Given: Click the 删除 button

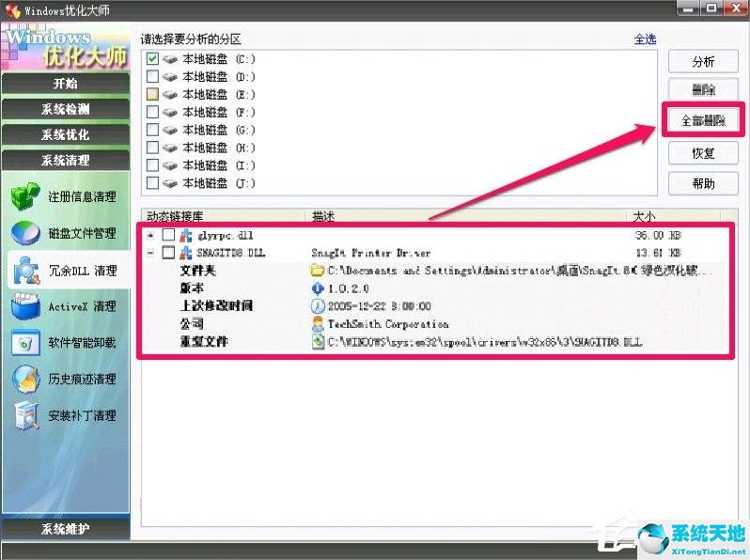Looking at the screenshot, I should [x=703, y=89].
